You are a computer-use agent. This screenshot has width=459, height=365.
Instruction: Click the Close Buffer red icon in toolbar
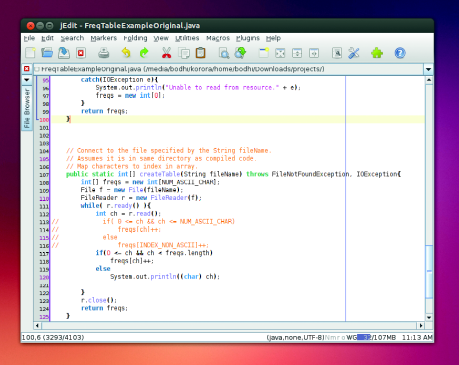click(x=81, y=53)
